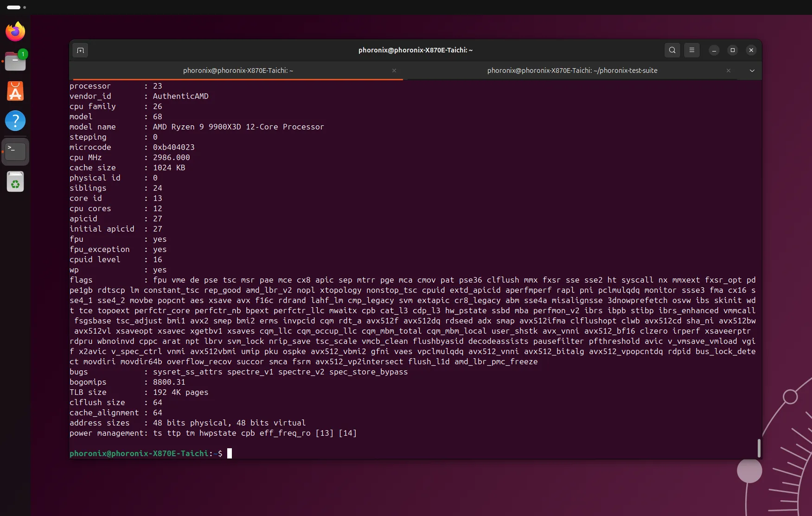Click the 'siblings' row in output
The height and width of the screenshot is (516, 812).
tap(116, 188)
